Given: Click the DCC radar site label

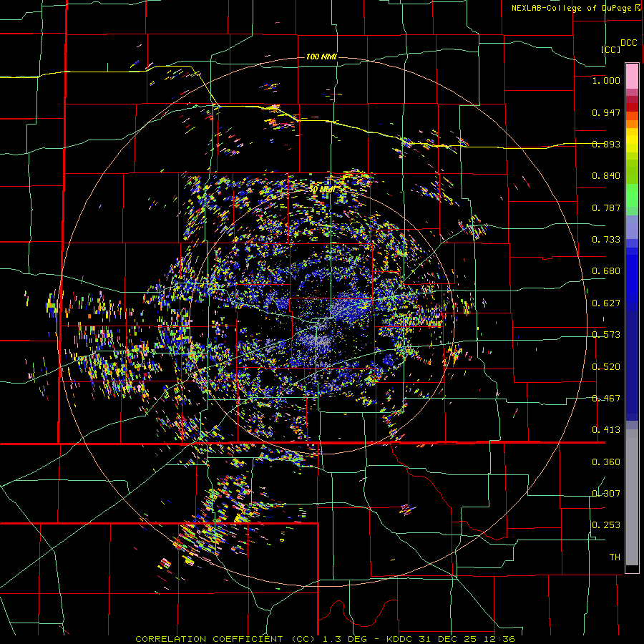Looking at the screenshot, I should point(628,43).
